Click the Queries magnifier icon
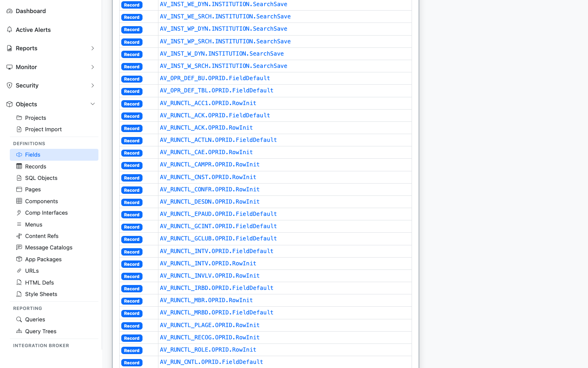 [x=19, y=319]
